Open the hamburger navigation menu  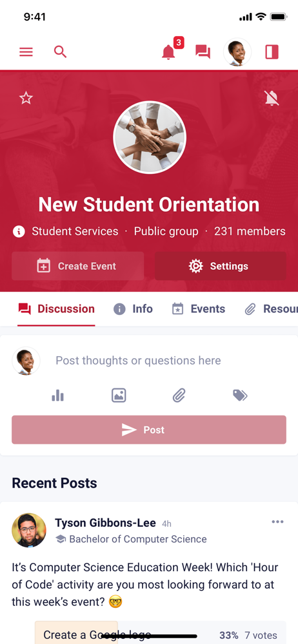(26, 52)
